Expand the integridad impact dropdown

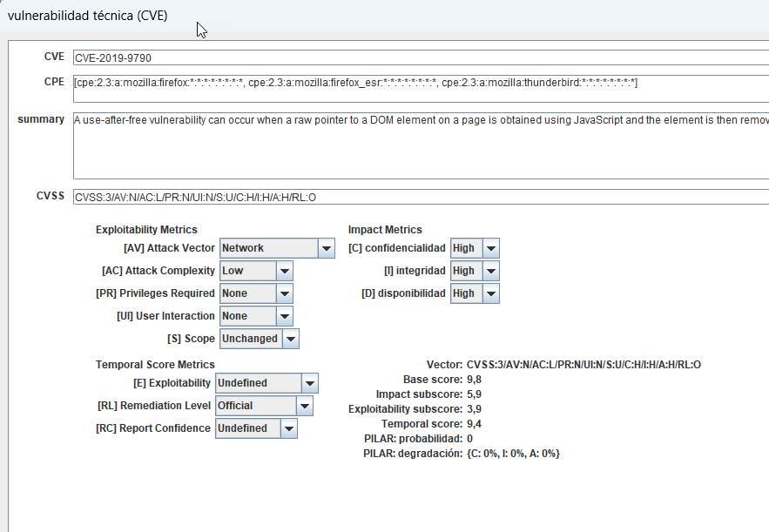[x=475, y=271]
